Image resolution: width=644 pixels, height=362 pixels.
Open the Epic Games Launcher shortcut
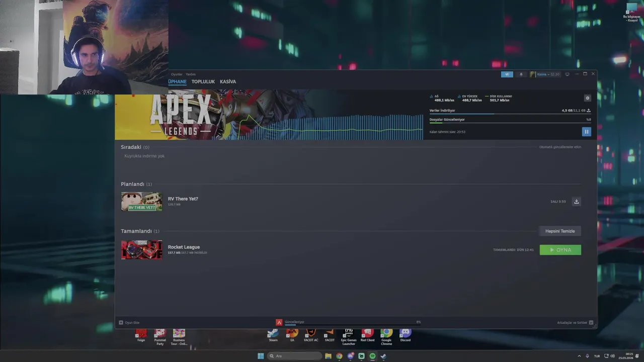(349, 336)
